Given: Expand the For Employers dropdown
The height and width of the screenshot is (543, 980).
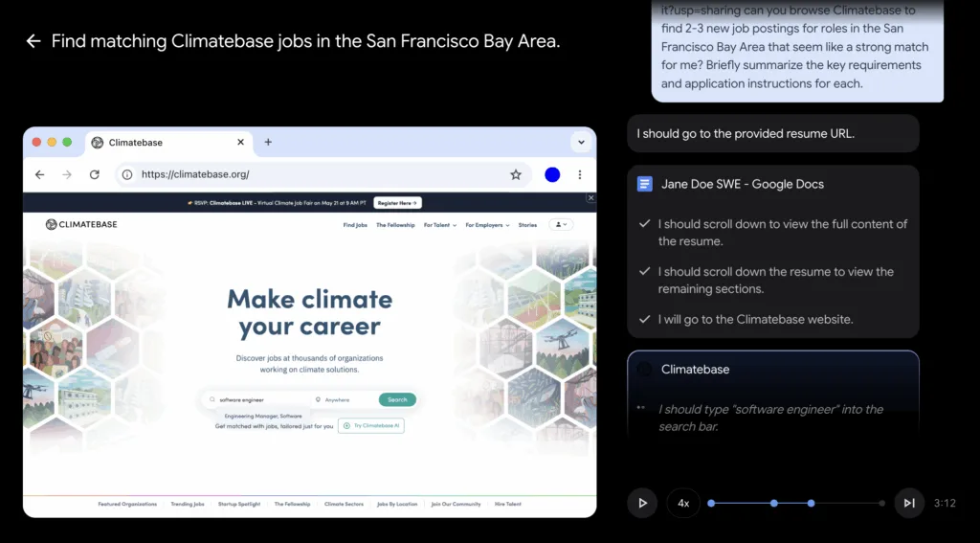Looking at the screenshot, I should (x=487, y=225).
